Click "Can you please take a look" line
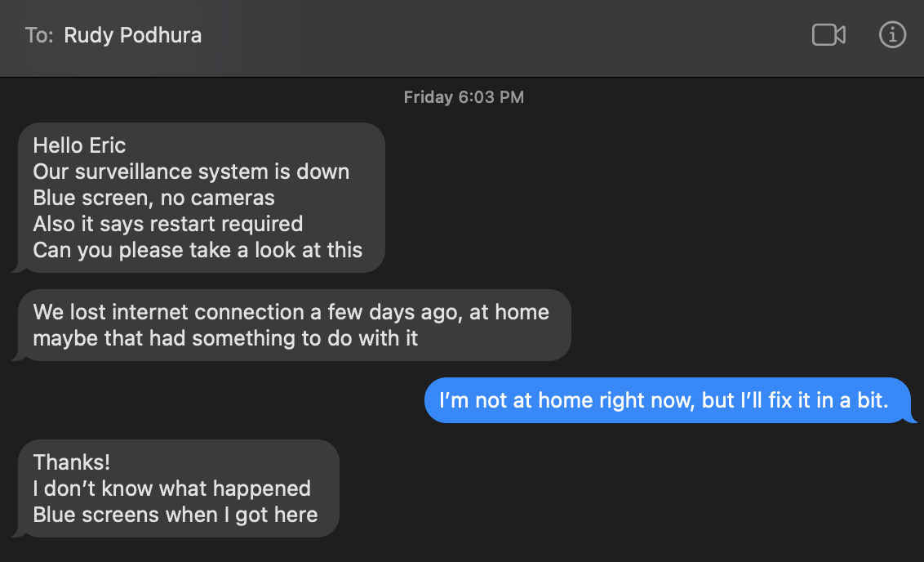Screen dimensions: 924x562 click(198, 251)
